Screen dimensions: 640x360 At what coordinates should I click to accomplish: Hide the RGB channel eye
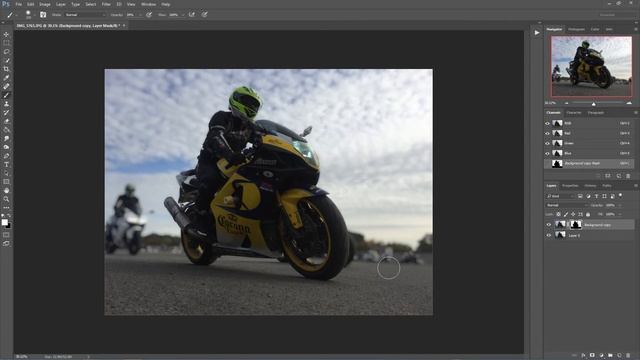[x=547, y=123]
